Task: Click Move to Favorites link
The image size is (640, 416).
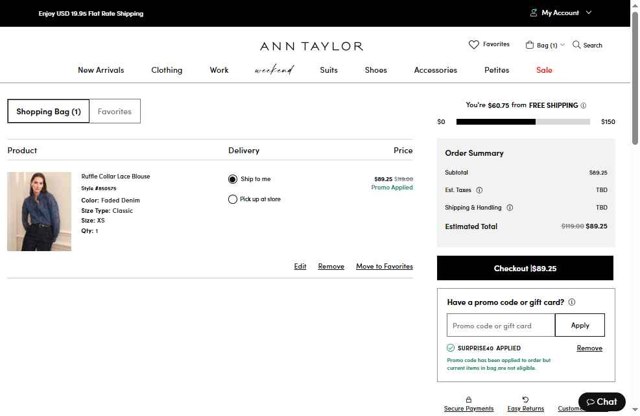Action: pos(384,266)
